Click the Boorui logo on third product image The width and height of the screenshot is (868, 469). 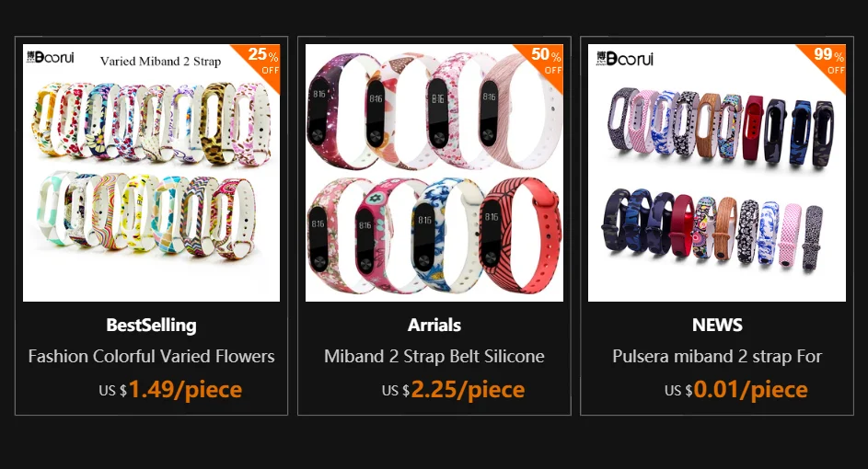(x=624, y=58)
